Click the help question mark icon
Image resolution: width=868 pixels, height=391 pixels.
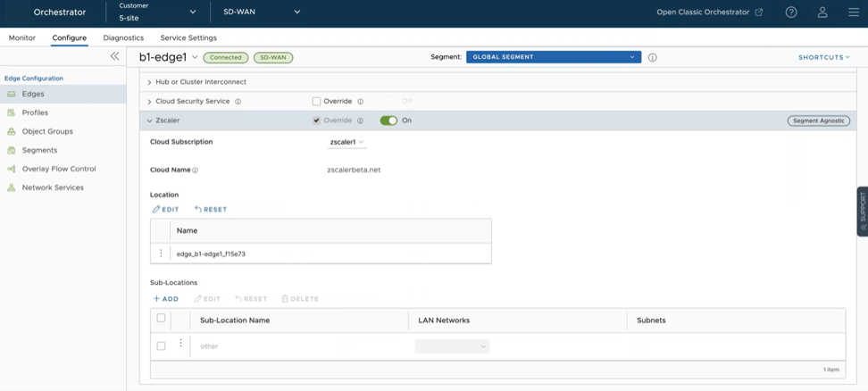(x=790, y=12)
